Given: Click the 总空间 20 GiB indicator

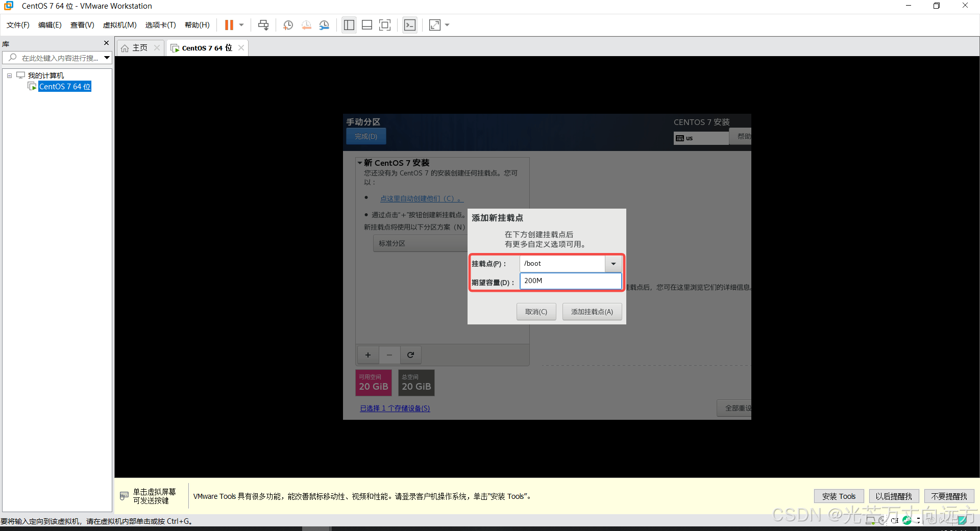Looking at the screenshot, I should pos(416,383).
